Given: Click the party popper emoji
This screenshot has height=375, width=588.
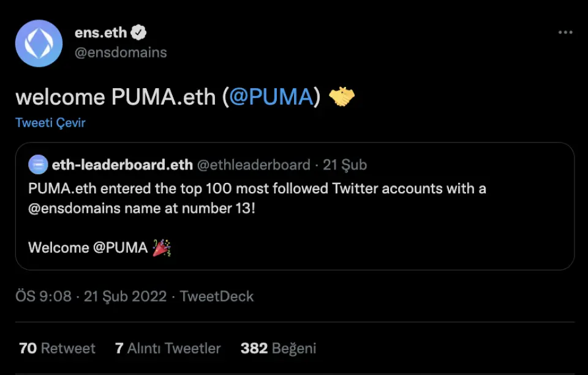Looking at the screenshot, I should [162, 248].
